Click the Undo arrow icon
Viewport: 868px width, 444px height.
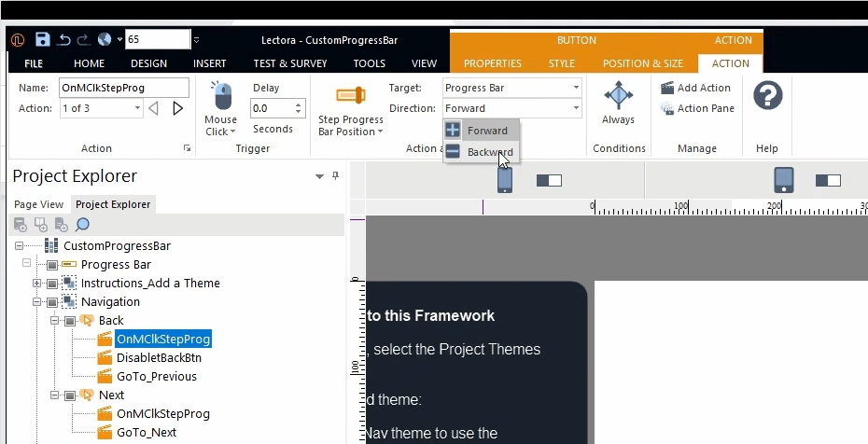64,39
